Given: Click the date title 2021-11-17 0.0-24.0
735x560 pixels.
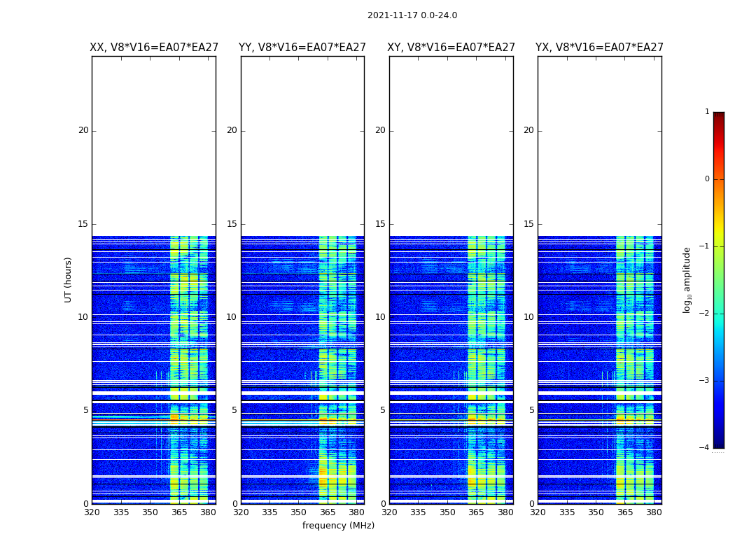Looking at the screenshot, I should [x=412, y=15].
